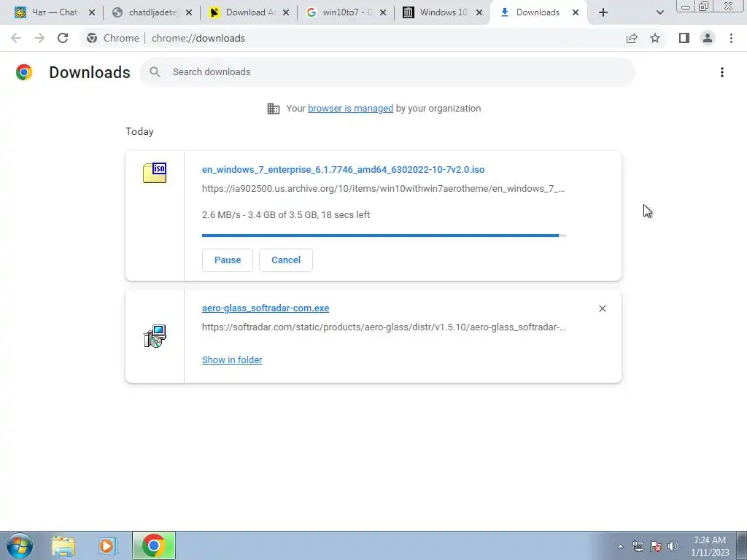Close the Чат — Chat tab
This screenshot has height=560, width=747.
tap(92, 12)
